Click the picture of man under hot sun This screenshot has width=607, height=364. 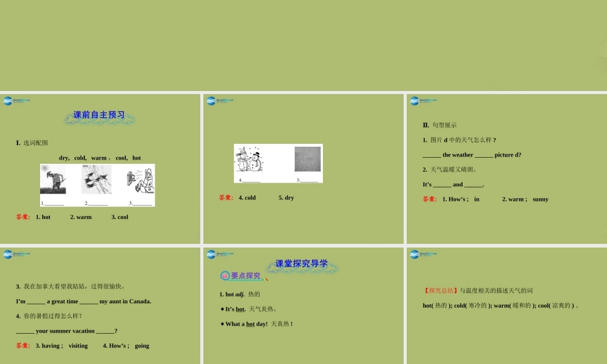coord(53,179)
